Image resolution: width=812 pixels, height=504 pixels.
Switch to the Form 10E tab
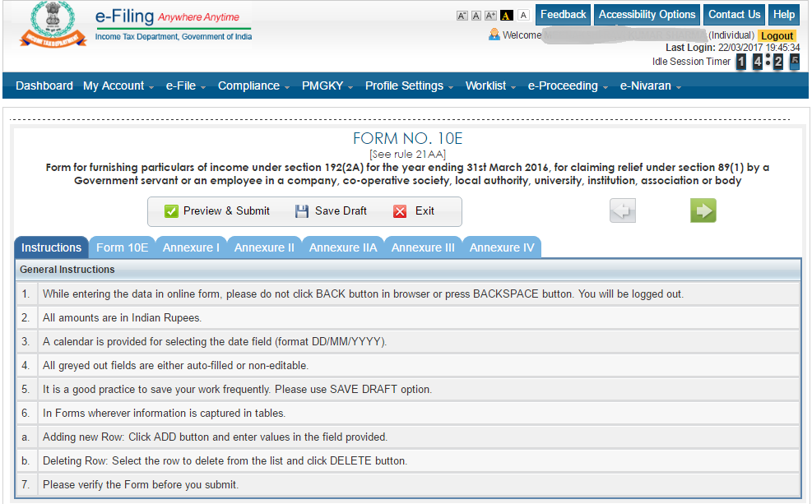tap(123, 247)
